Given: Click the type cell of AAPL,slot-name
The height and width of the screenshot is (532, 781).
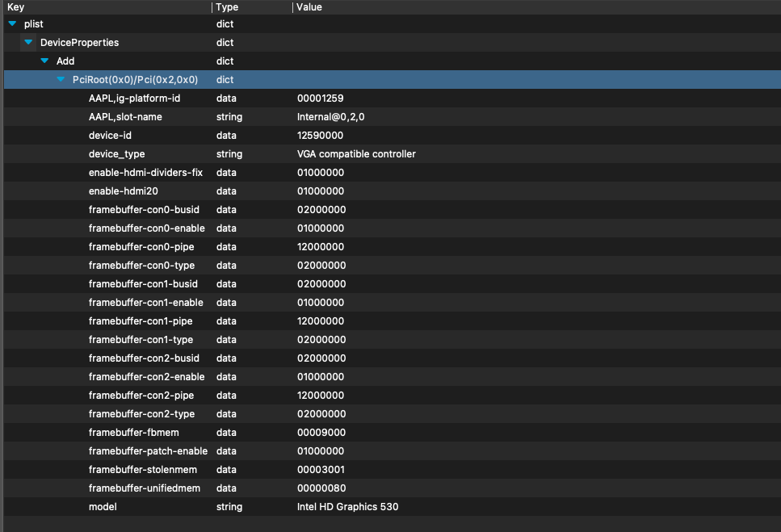Looking at the screenshot, I should [229, 116].
